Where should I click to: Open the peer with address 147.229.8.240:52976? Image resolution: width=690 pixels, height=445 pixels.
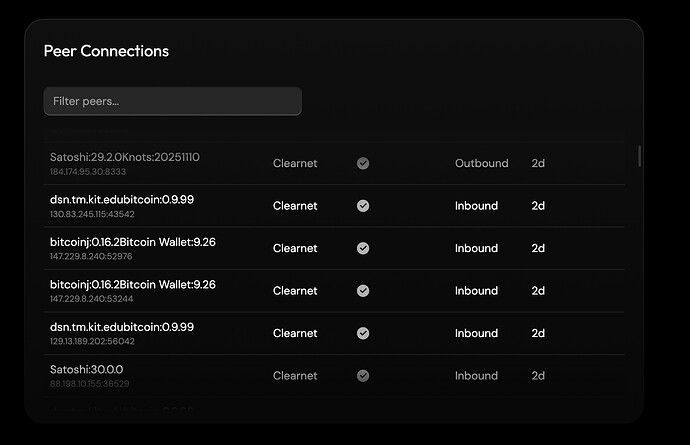pyautogui.click(x=92, y=256)
